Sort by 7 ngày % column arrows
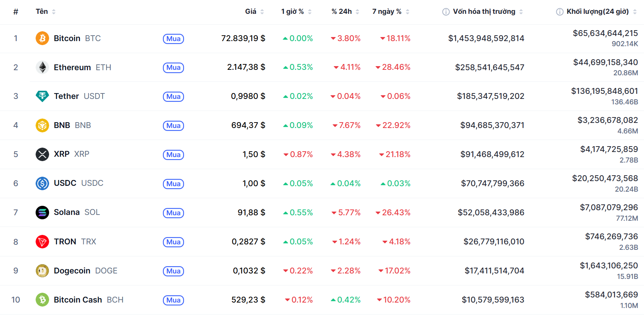This screenshot has height=316, width=644. pos(408,12)
